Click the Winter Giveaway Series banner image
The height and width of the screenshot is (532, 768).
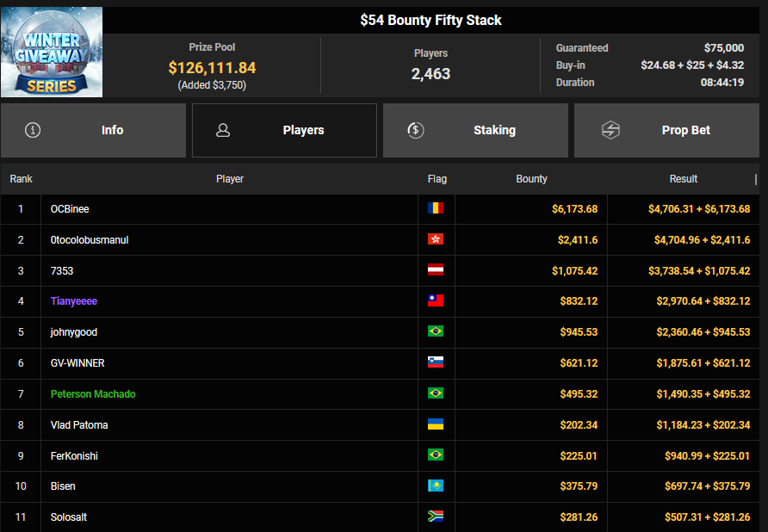pyautogui.click(x=52, y=52)
